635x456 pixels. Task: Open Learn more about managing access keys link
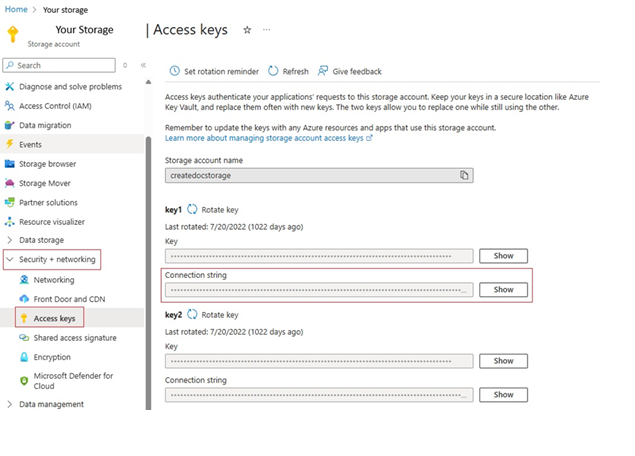(x=268, y=138)
